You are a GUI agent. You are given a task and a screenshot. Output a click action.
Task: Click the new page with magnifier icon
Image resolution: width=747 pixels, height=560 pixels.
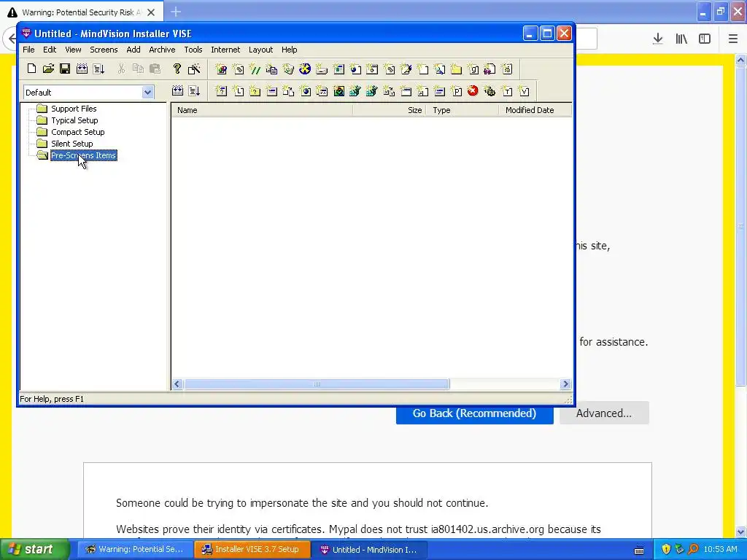click(439, 69)
